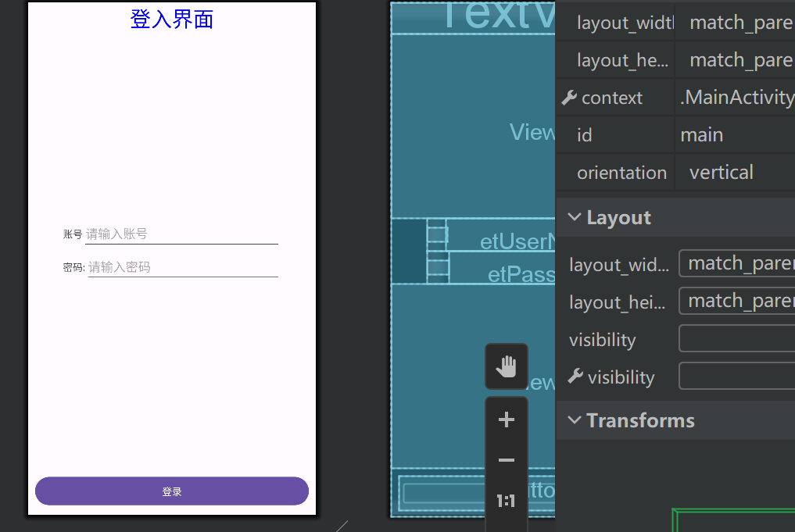Click the 请输入密码 password field
Screen dimensions: 795x532
(183, 267)
